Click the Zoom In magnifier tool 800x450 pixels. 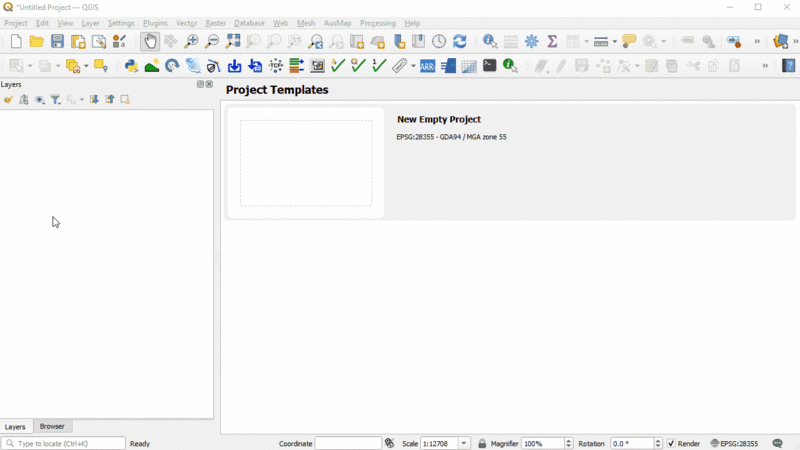191,42
